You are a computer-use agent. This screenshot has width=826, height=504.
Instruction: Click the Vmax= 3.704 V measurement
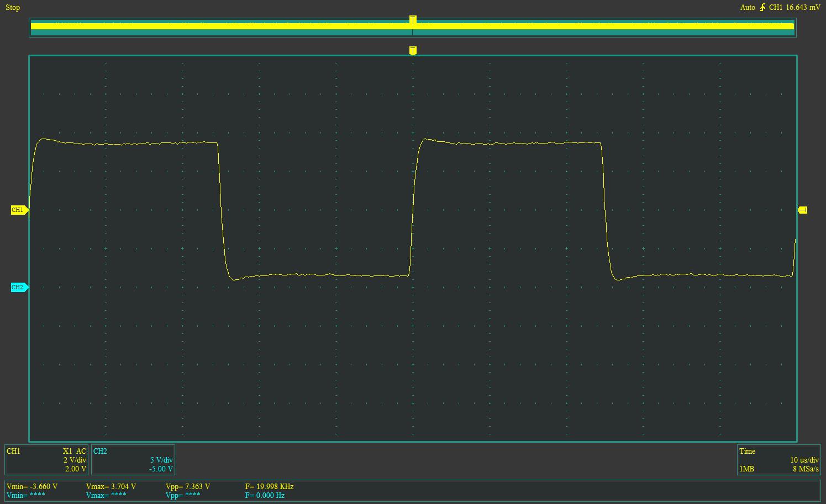111,486
